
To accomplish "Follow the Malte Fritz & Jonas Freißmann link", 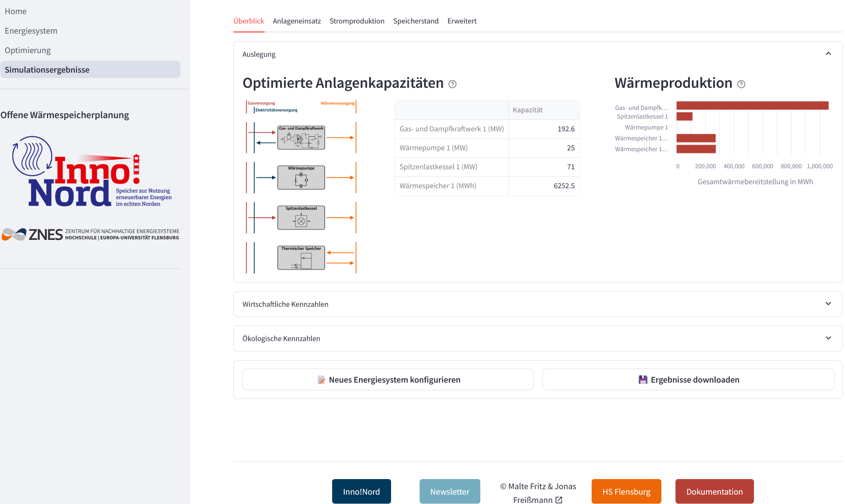I will (x=538, y=493).
